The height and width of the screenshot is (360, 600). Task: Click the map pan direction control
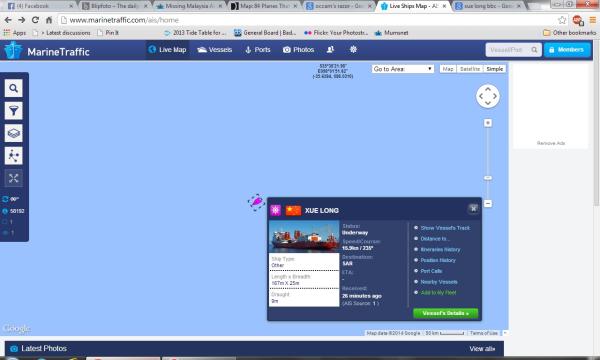(488, 96)
